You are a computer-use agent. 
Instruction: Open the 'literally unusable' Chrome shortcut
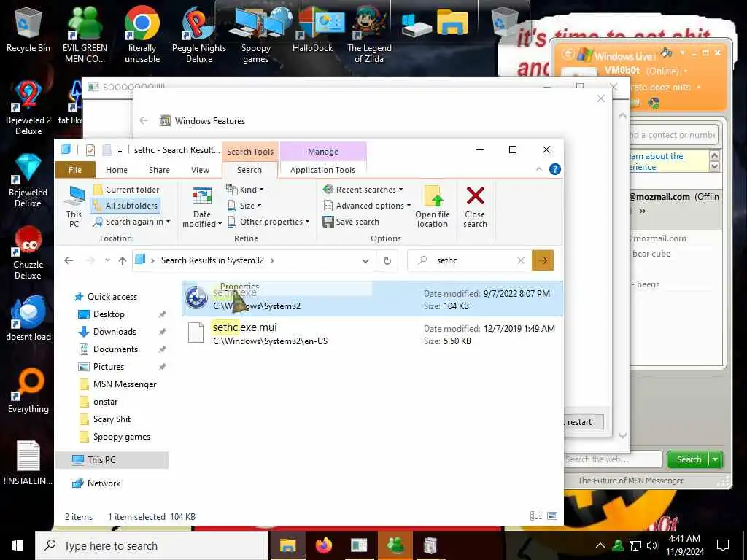pos(142,34)
